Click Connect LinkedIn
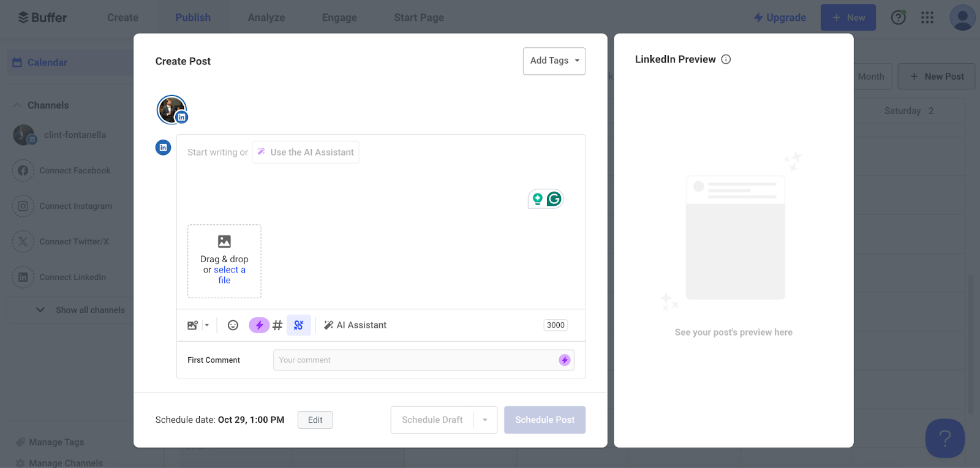The image size is (980, 468). [x=73, y=277]
